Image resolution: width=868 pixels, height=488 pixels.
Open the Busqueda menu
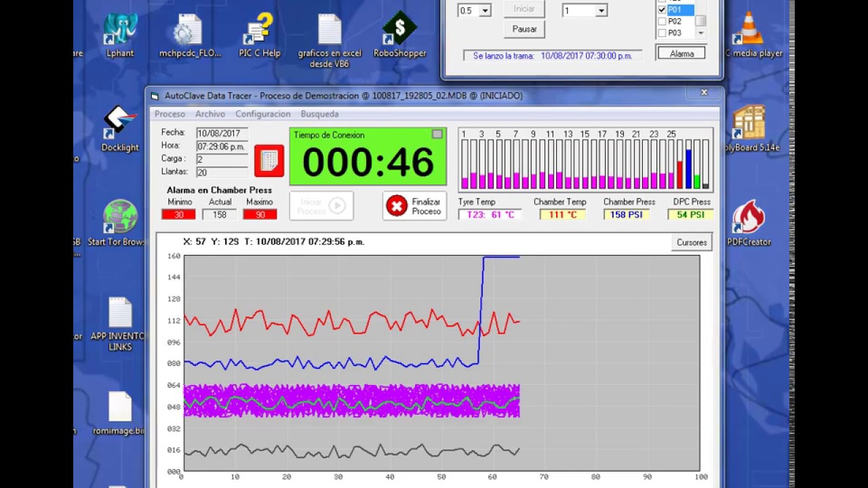319,114
